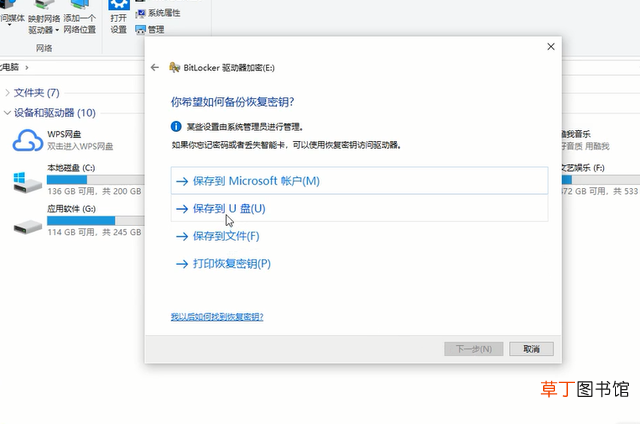Click the greyed Next (N) button
640x424 pixels.
[473, 349]
